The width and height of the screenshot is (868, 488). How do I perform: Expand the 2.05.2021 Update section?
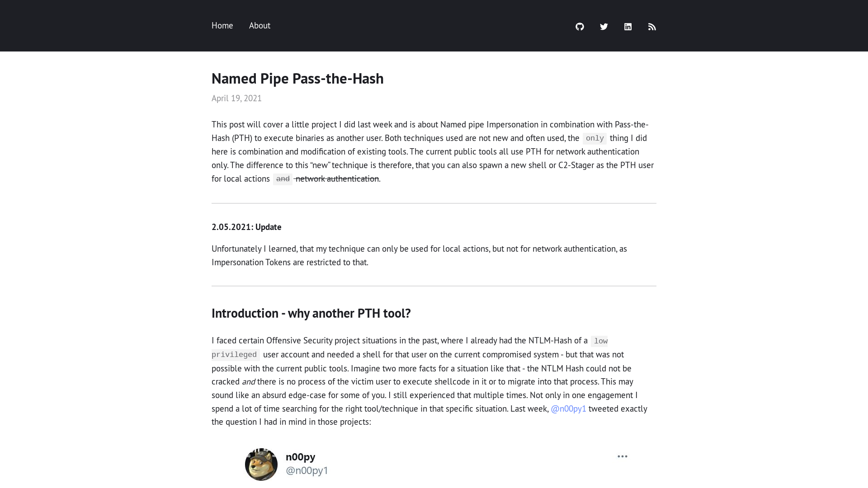click(246, 226)
